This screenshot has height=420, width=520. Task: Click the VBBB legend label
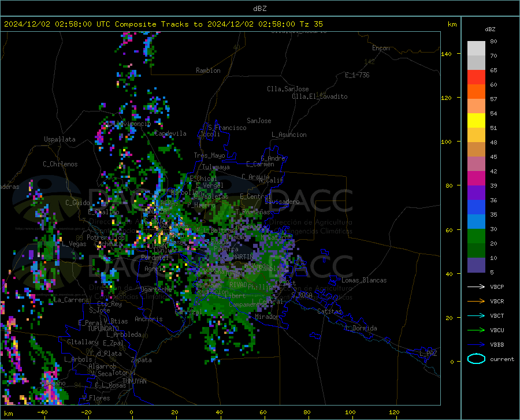coord(497,345)
